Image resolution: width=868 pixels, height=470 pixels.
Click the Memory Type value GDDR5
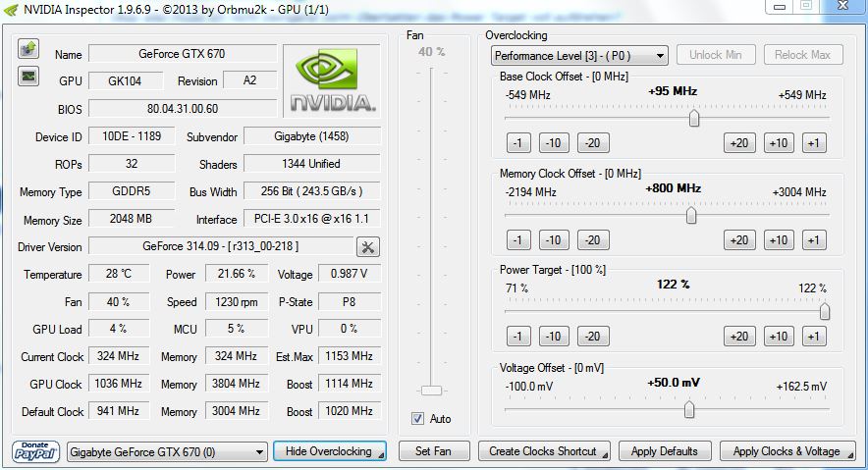click(132, 190)
